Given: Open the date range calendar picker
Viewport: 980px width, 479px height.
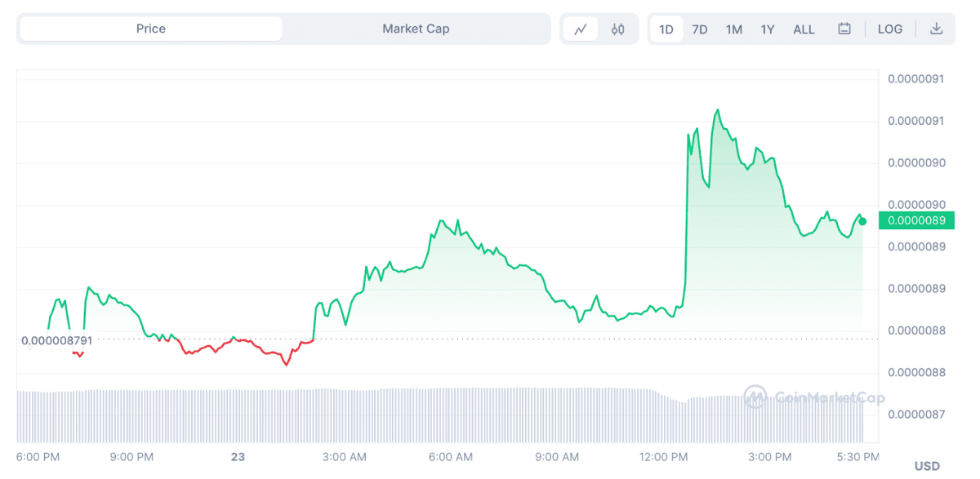Looking at the screenshot, I should 844,28.
